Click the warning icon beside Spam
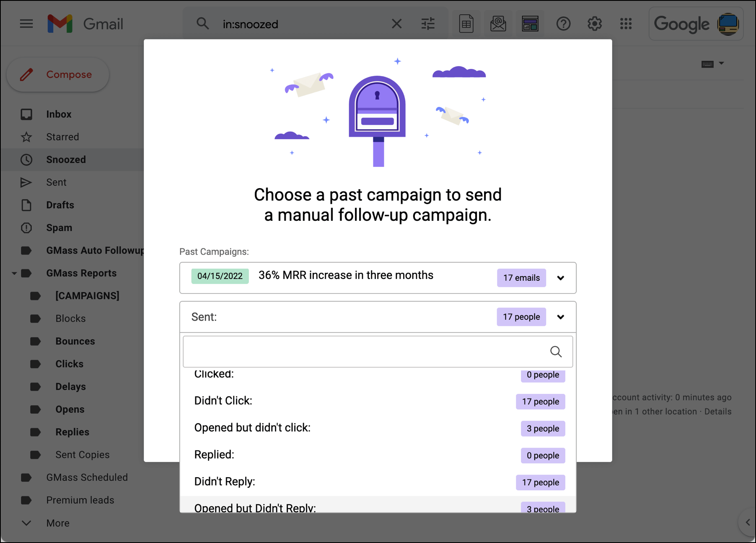Image resolution: width=756 pixels, height=543 pixels. click(x=26, y=228)
